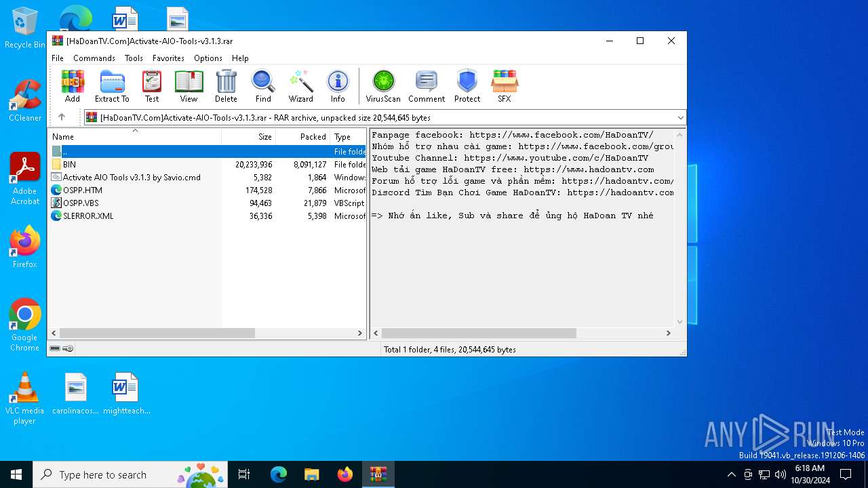Click WinRAR icon in taskbar
This screenshot has height=488, width=868.
pos(378,474)
